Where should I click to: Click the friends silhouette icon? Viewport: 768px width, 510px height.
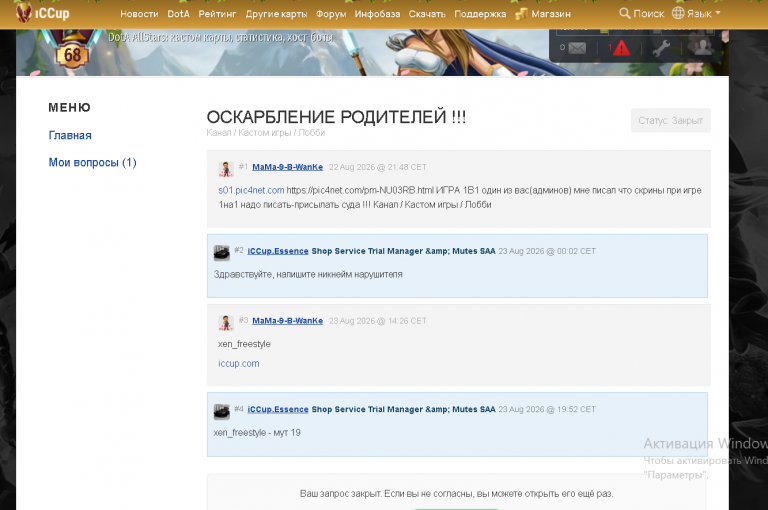[x=702, y=48]
